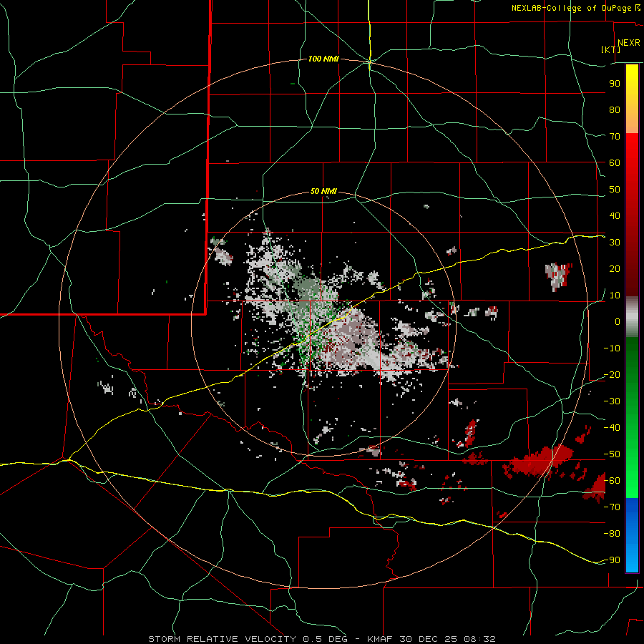Click the -70 value on the velocity scale
This screenshot has height=644, width=644.
(612, 507)
